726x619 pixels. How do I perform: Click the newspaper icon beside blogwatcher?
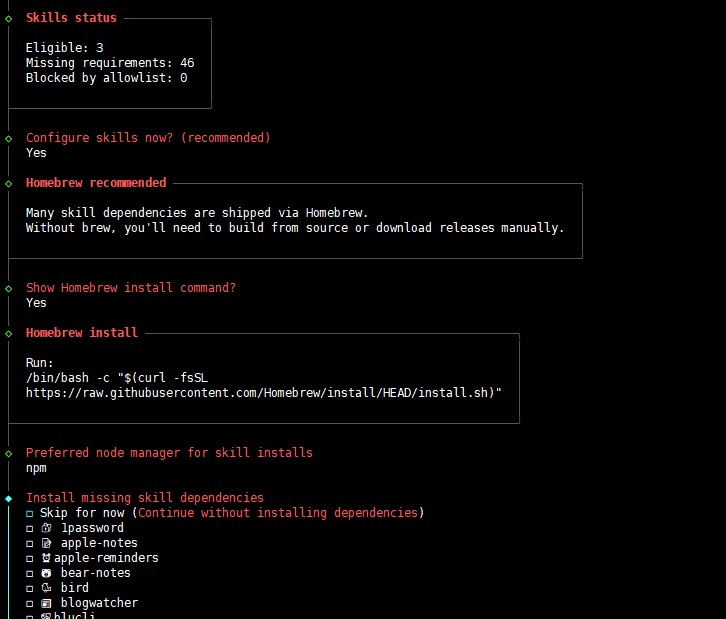pos(46,603)
